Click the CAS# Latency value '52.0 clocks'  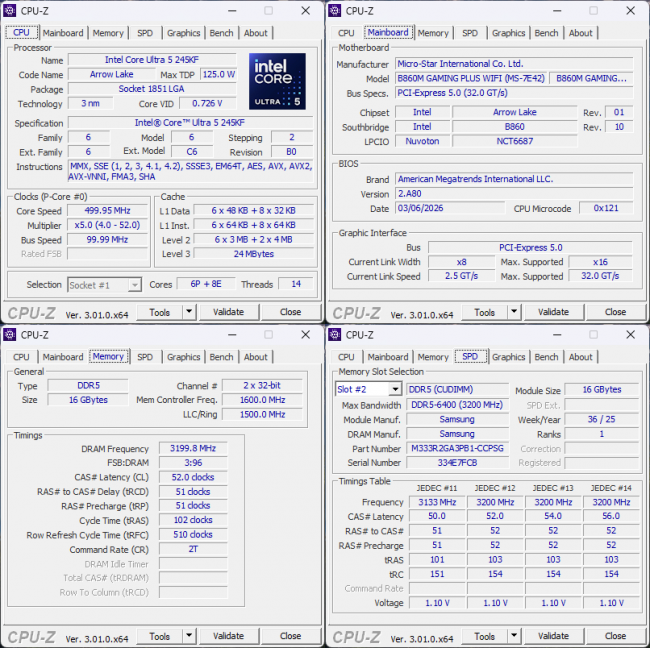pyautogui.click(x=193, y=477)
